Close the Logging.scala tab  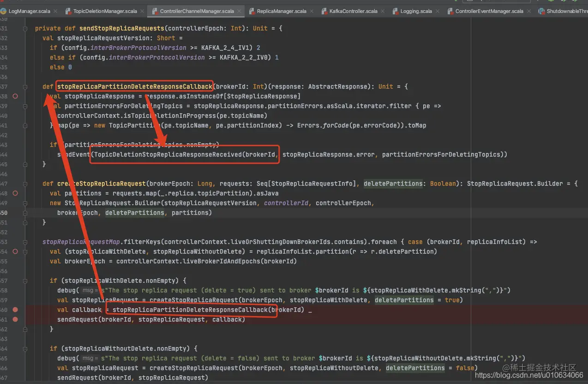tap(438, 11)
